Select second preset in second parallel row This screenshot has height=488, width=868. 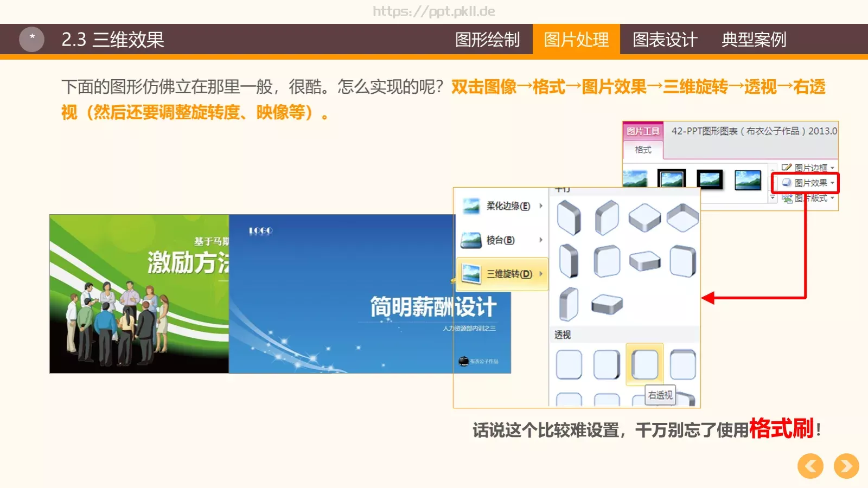pos(607,261)
